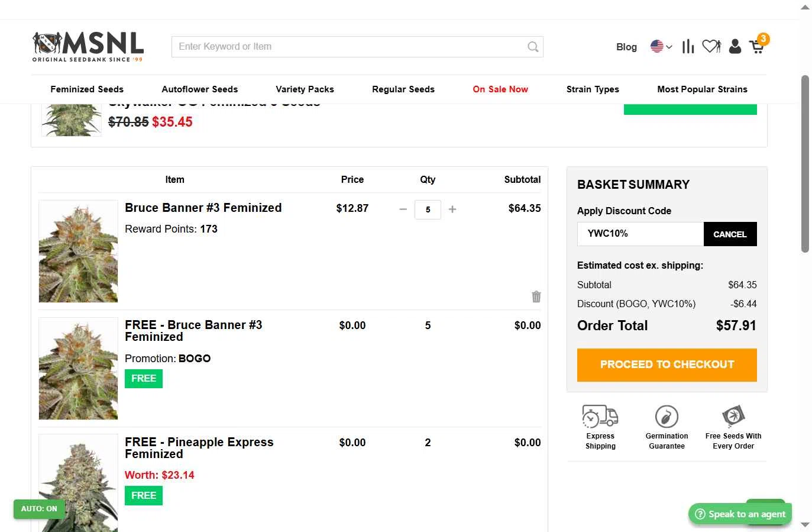Click the scrollbar down arrow
Viewport: 812px width, 532px height.
pos(805,525)
